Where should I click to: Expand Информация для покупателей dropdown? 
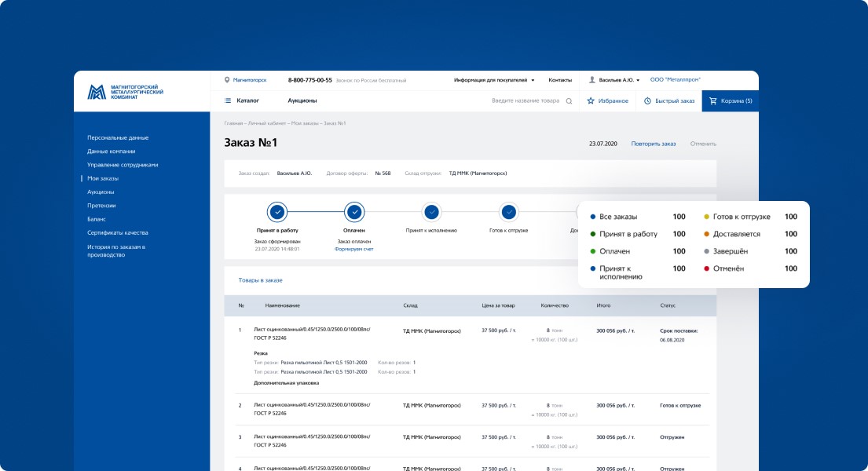[x=494, y=80]
